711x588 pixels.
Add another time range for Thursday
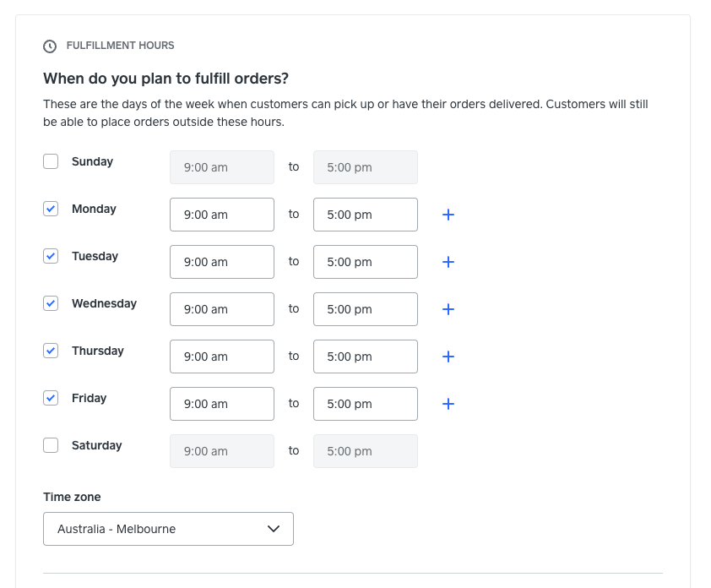448,357
